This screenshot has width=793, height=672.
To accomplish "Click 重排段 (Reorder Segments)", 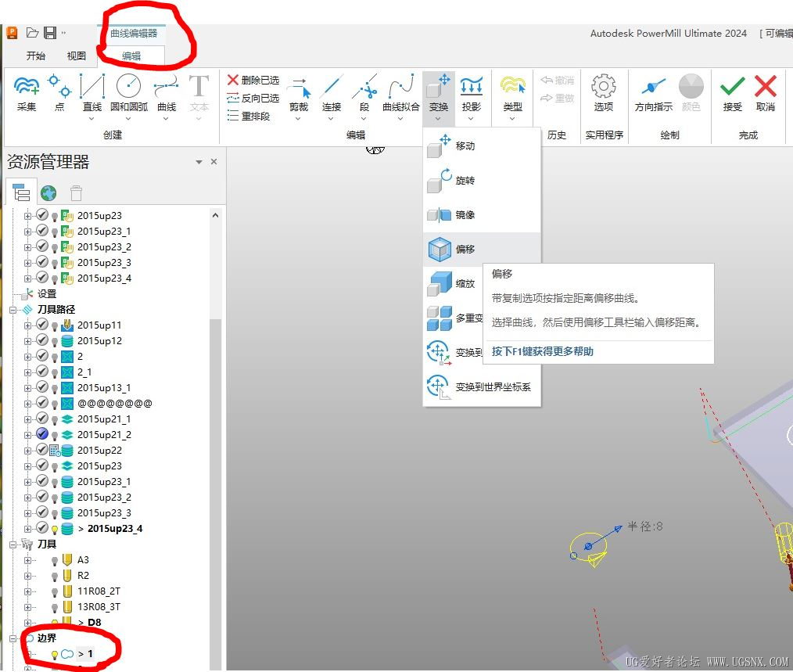I will point(249,117).
